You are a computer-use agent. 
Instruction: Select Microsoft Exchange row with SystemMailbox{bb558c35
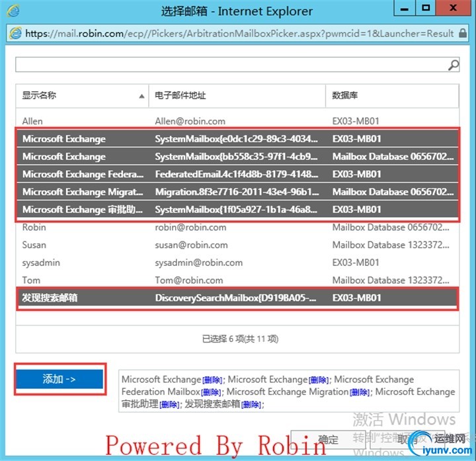237,156
